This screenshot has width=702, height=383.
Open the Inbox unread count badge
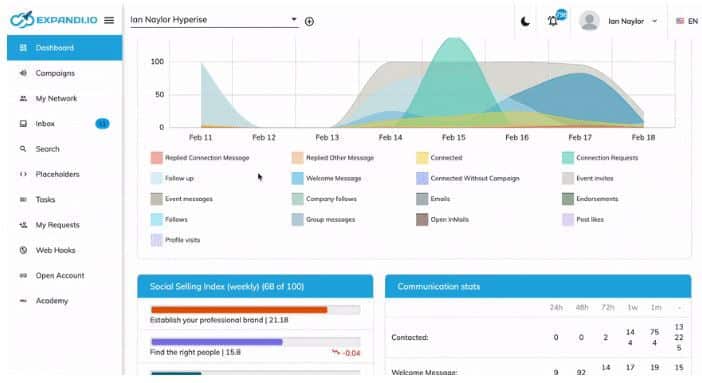point(103,124)
